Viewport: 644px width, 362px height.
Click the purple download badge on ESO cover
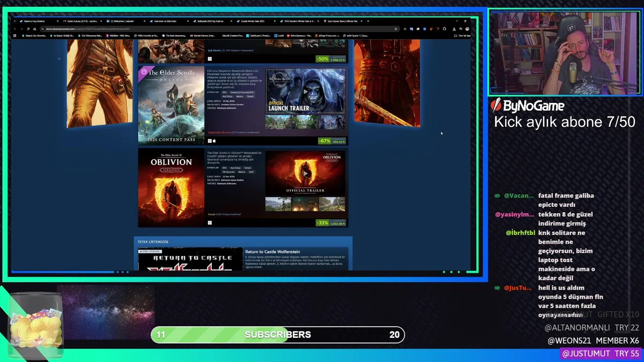143,72
